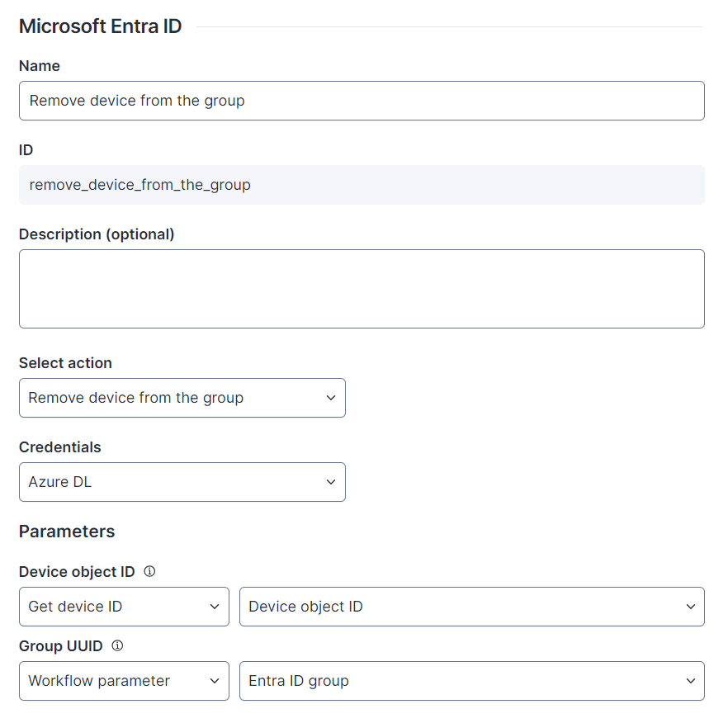Click the chevron in the wide Device object ID dropdown
728x723 pixels.
pyautogui.click(x=690, y=607)
